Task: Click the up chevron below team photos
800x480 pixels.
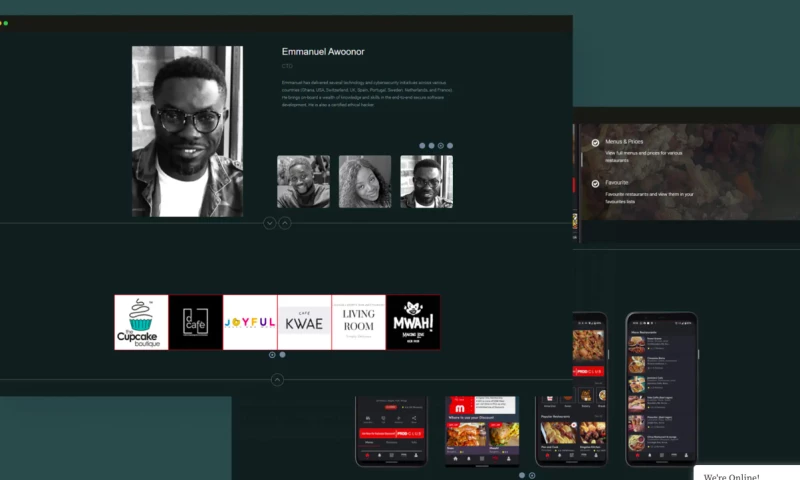Action: [x=285, y=223]
